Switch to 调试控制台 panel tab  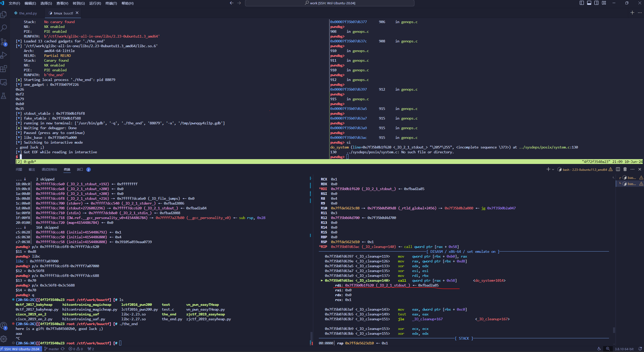tap(49, 170)
